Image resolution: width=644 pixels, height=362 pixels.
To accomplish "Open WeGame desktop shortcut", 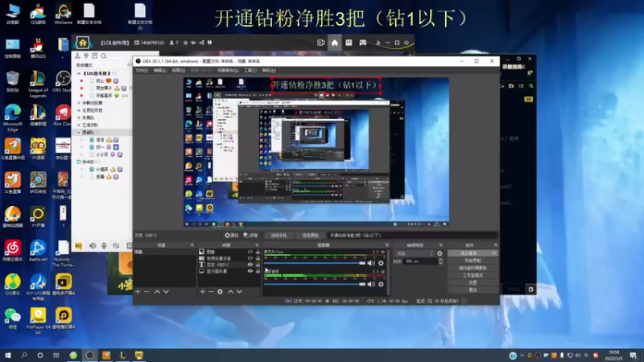I will point(64,14).
